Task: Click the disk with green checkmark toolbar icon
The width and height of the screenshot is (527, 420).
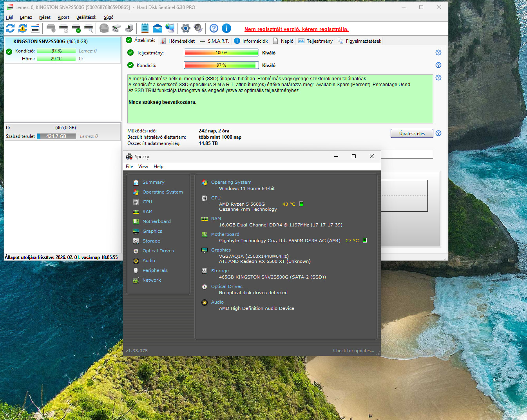Action: (76, 28)
